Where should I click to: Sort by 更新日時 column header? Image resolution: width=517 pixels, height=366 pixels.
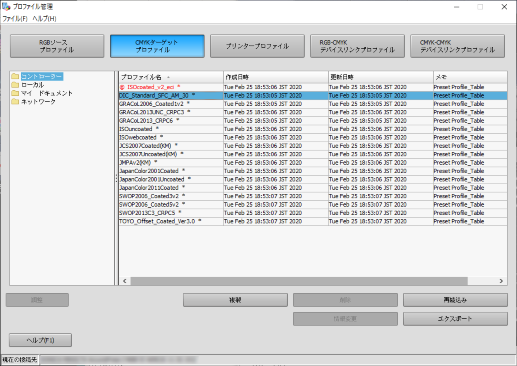[381, 77]
